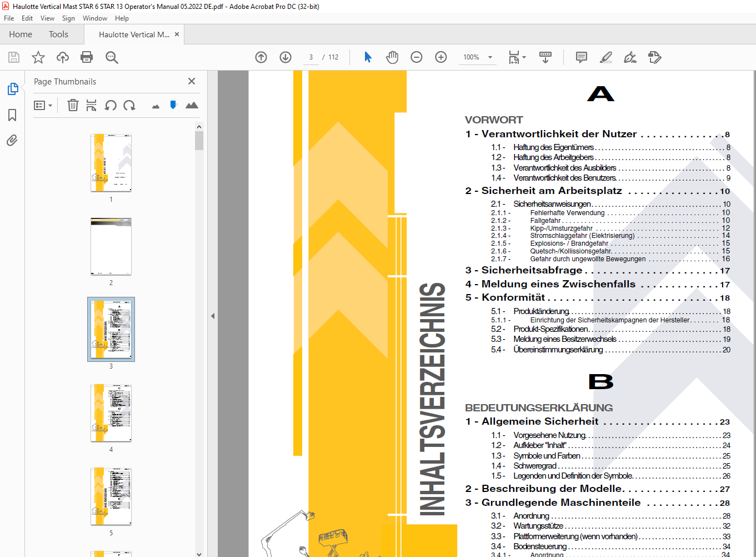Upload the file with the cloud icon

(x=63, y=57)
